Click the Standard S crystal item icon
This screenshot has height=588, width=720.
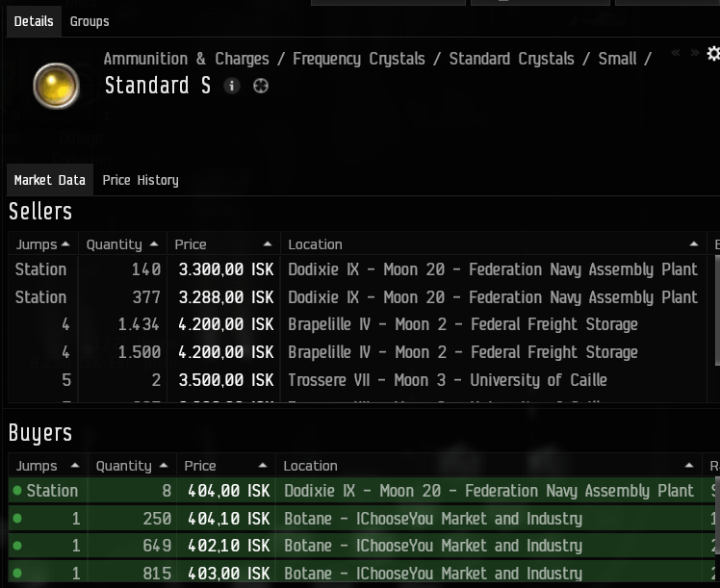coord(56,86)
